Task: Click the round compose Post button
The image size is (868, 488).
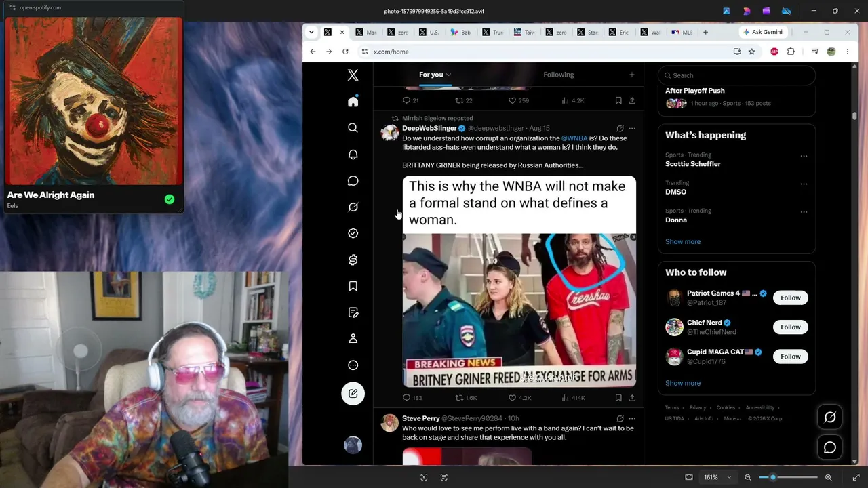Action: pos(353,394)
